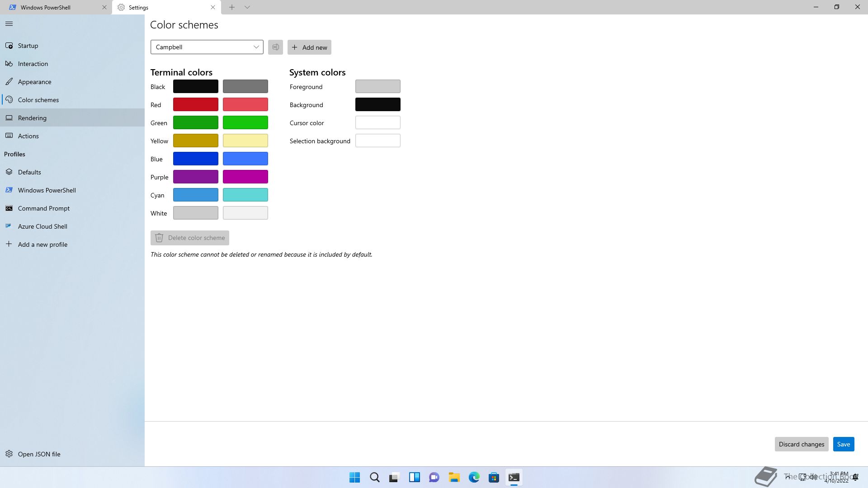Open Task View from taskbar
The width and height of the screenshot is (868, 488).
395,477
